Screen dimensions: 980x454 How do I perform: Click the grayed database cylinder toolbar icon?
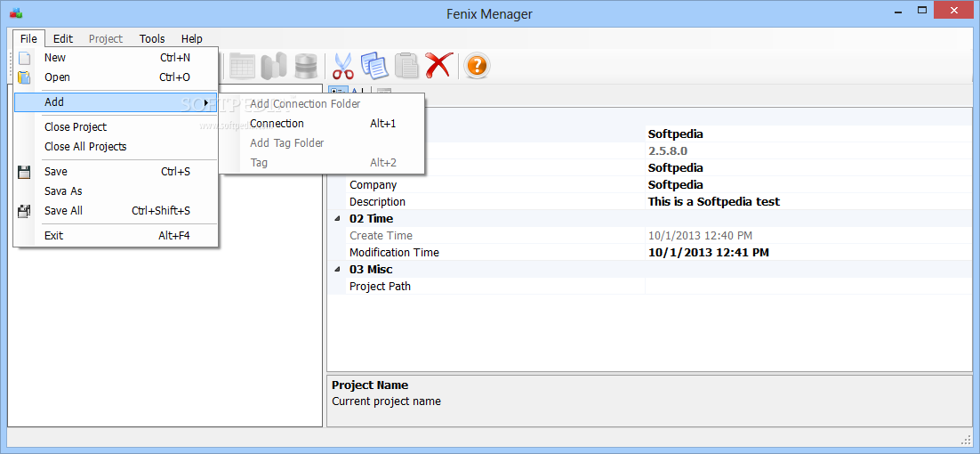[306, 66]
